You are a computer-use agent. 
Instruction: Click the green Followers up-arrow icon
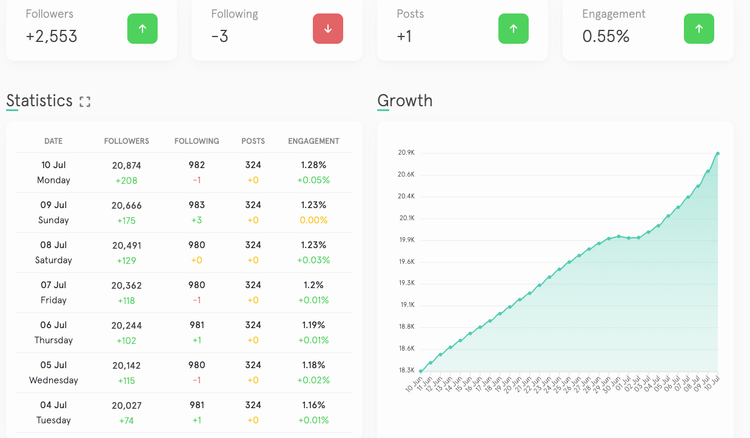pos(142,29)
